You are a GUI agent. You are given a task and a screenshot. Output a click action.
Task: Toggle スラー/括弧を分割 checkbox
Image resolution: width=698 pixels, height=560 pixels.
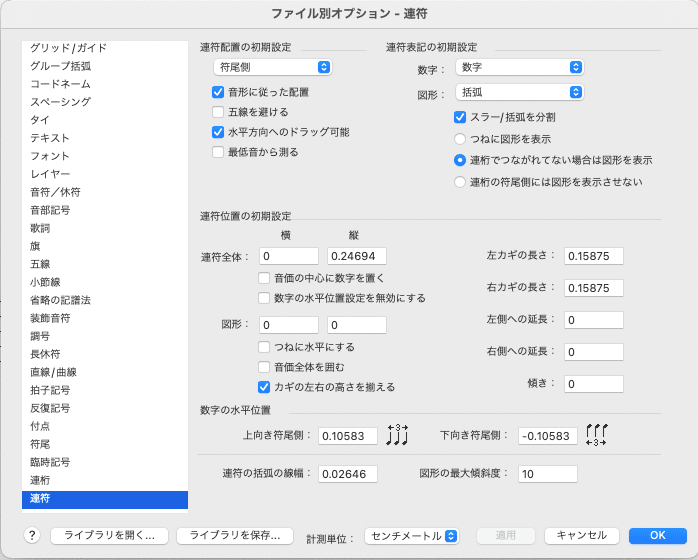tap(460, 118)
